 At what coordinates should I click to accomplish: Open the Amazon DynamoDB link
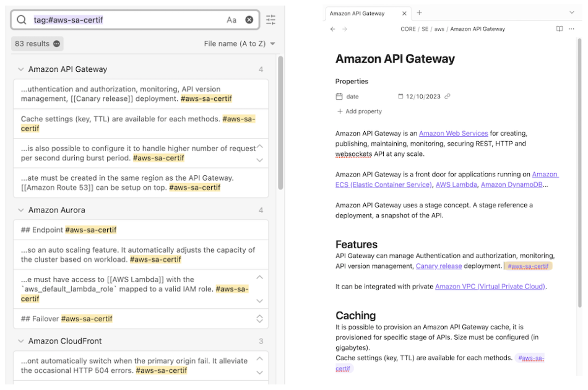pos(511,185)
